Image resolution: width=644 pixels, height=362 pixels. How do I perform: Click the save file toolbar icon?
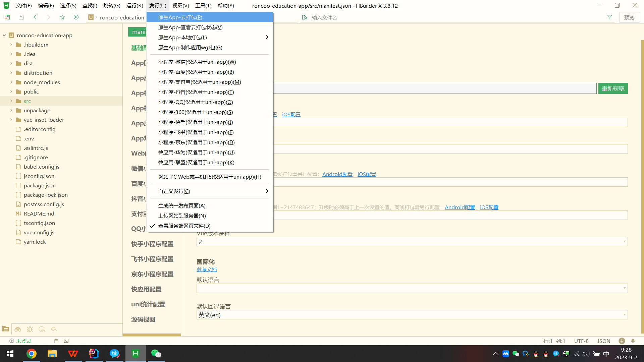tap(21, 17)
